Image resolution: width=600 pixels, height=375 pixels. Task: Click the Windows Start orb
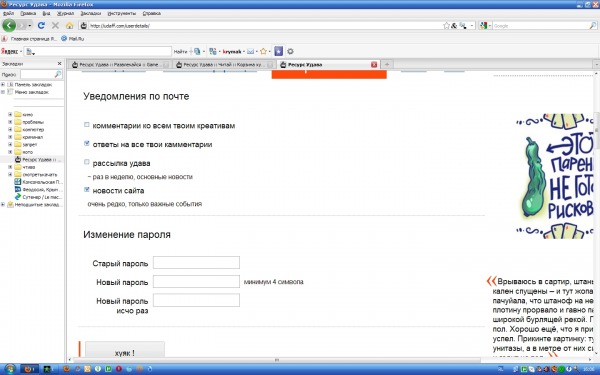point(9,369)
